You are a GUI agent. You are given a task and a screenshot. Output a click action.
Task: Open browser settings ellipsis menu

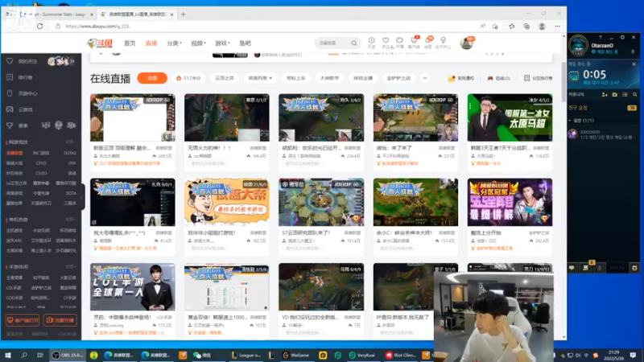(x=557, y=27)
